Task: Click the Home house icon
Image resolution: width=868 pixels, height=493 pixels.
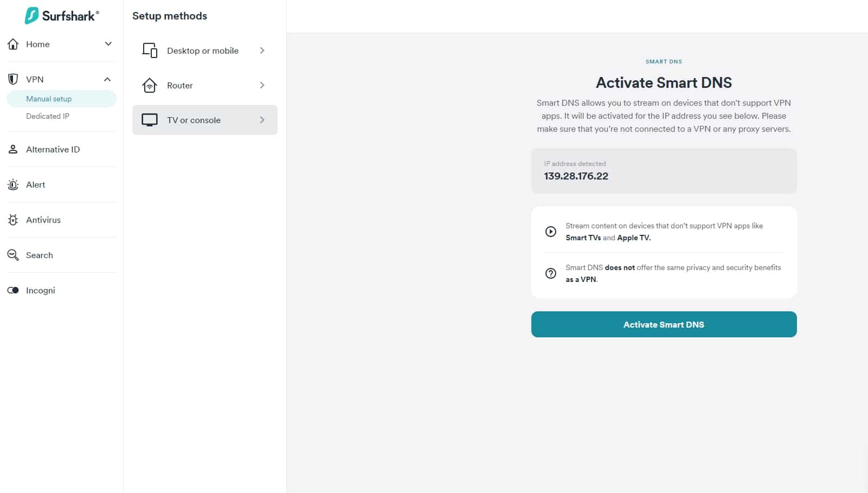Action: (x=13, y=44)
